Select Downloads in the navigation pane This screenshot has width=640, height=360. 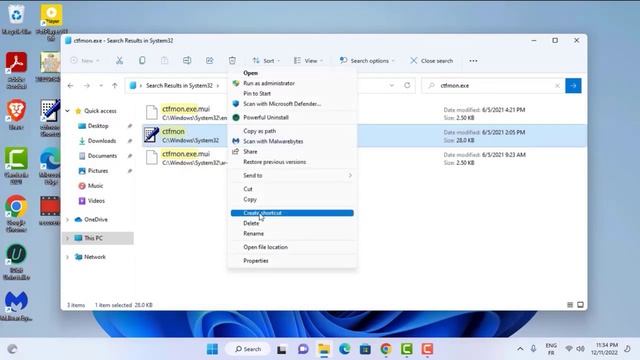tap(102, 141)
